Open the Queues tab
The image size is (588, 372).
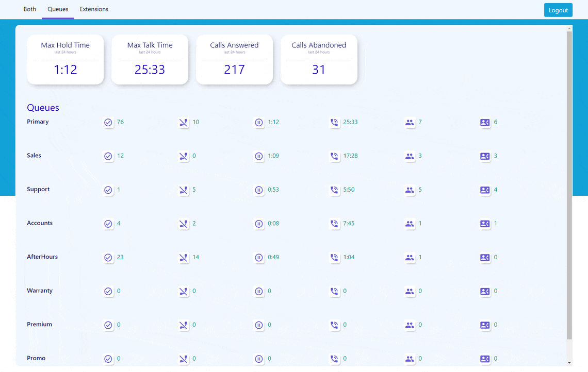pos(58,9)
